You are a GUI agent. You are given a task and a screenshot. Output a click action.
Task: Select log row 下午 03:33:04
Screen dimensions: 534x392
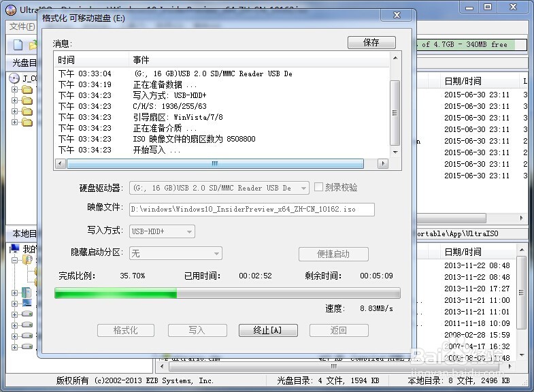pos(222,73)
